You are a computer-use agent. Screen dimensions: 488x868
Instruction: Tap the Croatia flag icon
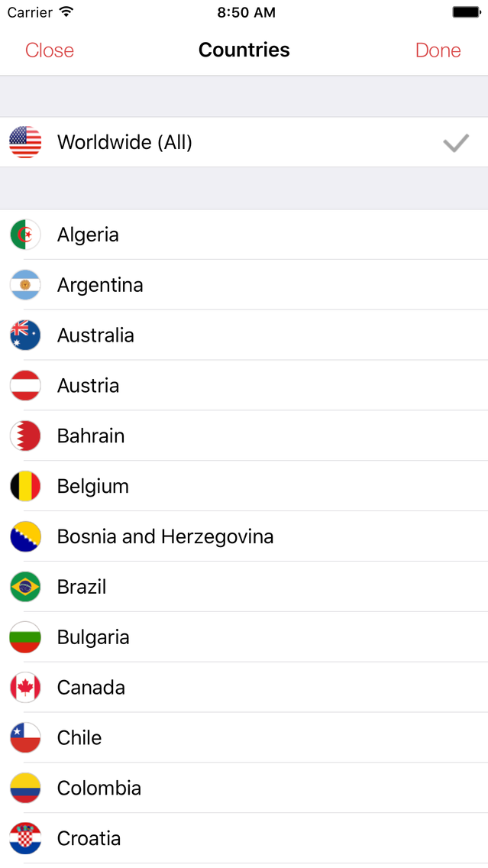coord(25,838)
